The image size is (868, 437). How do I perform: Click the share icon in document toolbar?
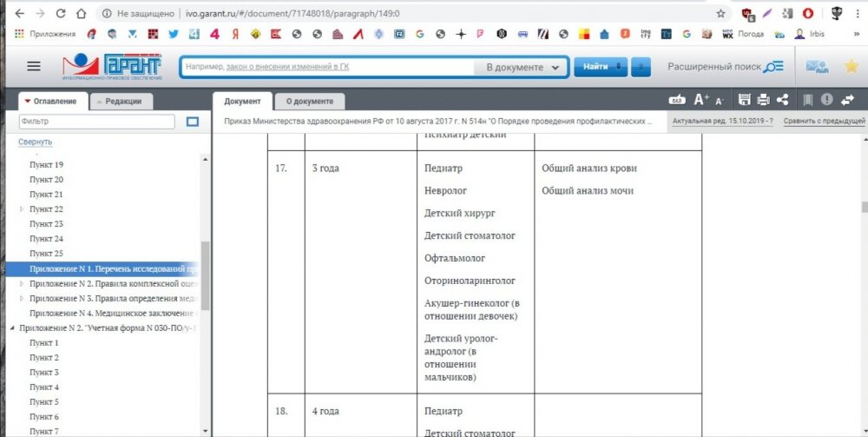[x=782, y=100]
